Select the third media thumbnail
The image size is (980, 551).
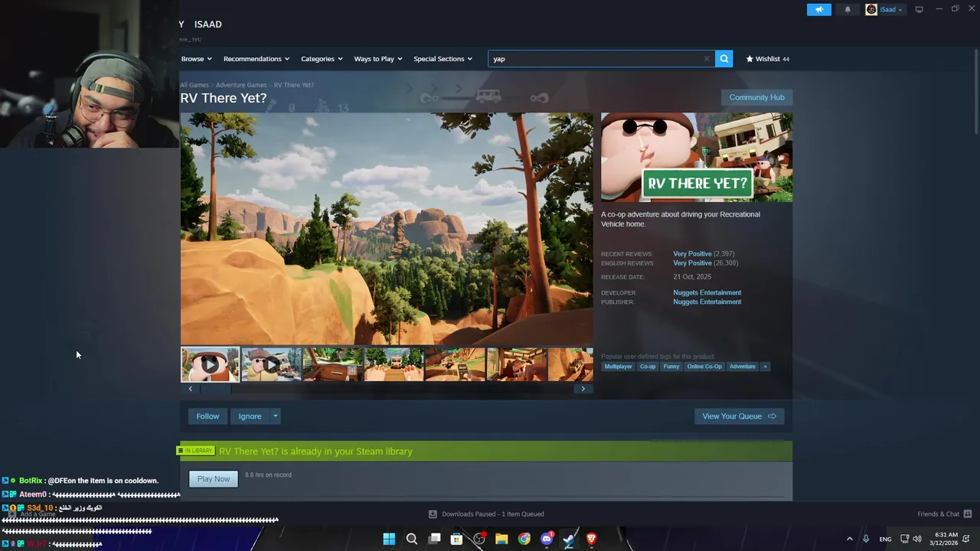tap(333, 365)
